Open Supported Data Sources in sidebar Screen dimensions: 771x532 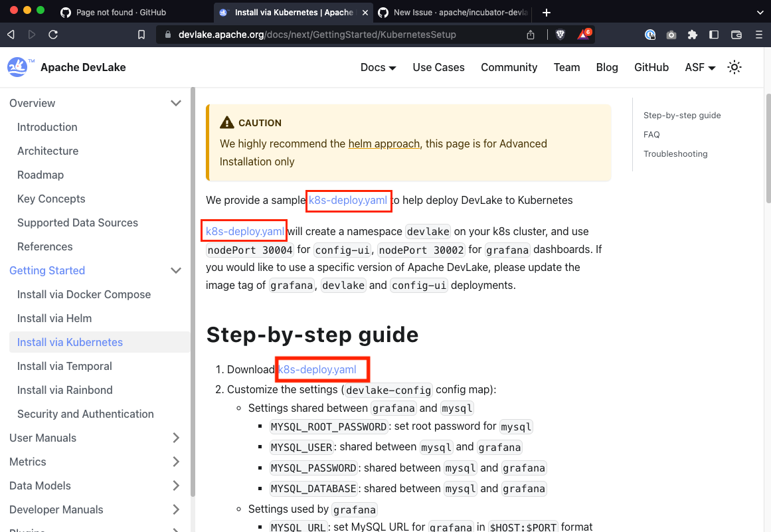coord(78,222)
